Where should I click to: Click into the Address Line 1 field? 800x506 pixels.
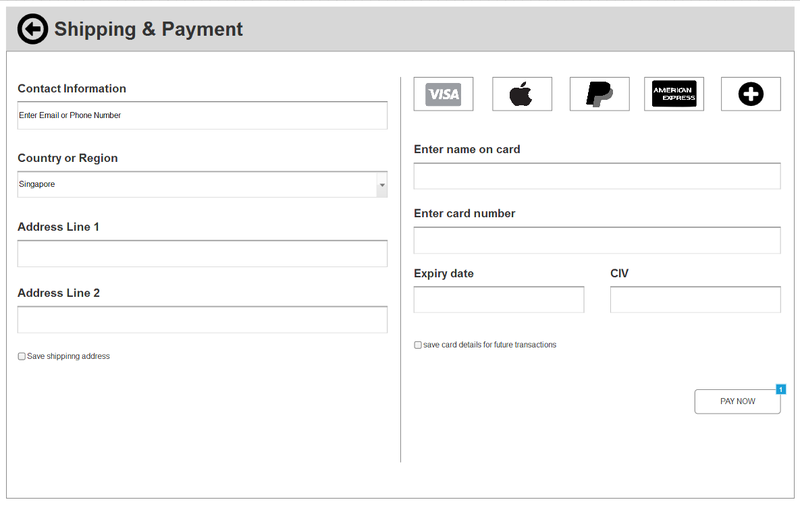pos(202,254)
